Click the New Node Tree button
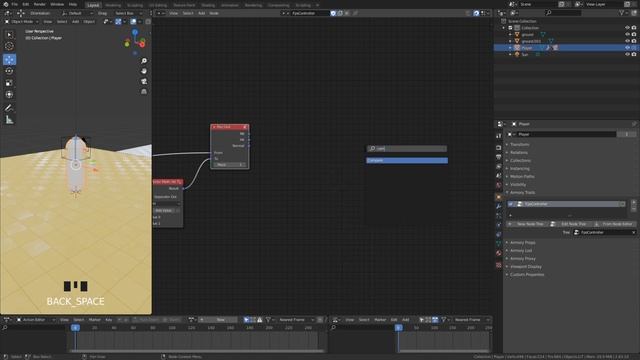This screenshot has height=360, width=640. tap(527, 224)
